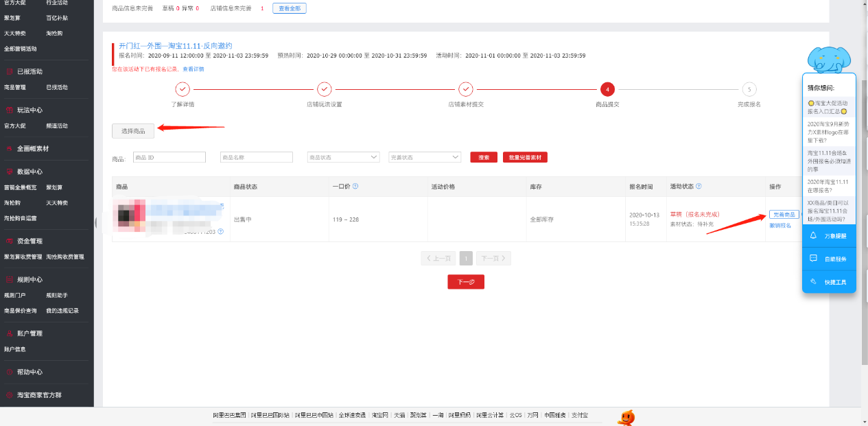
Task: Open the 完善状态 dropdown filter
Action: 425,157
